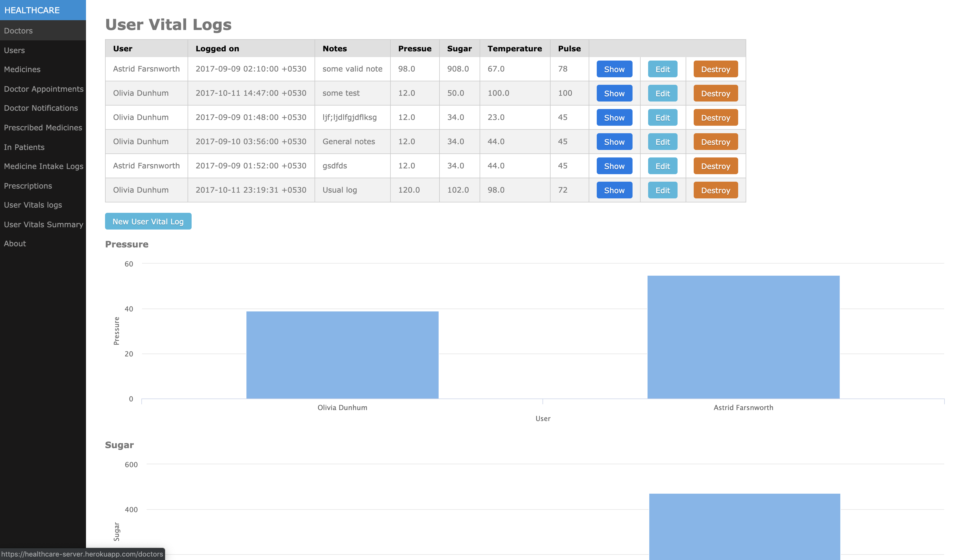
Task: Select Medicine Intake Logs menu item
Action: pyautogui.click(x=44, y=166)
